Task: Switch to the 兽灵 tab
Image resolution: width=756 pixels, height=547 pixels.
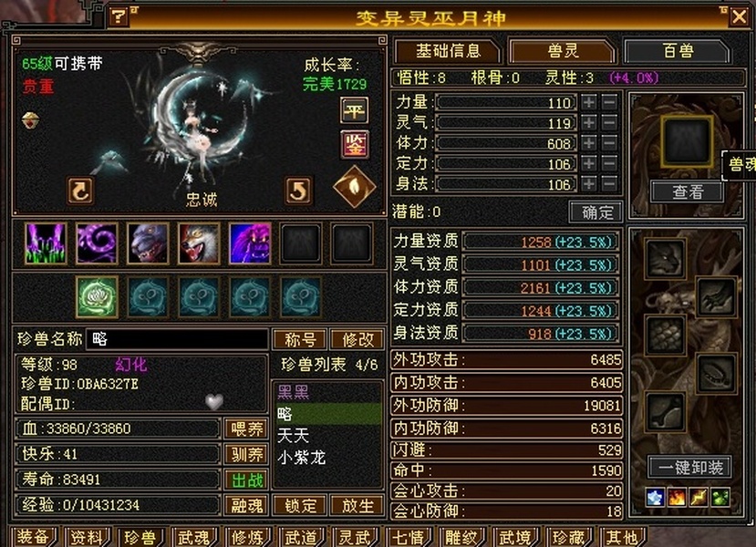Action: point(563,51)
